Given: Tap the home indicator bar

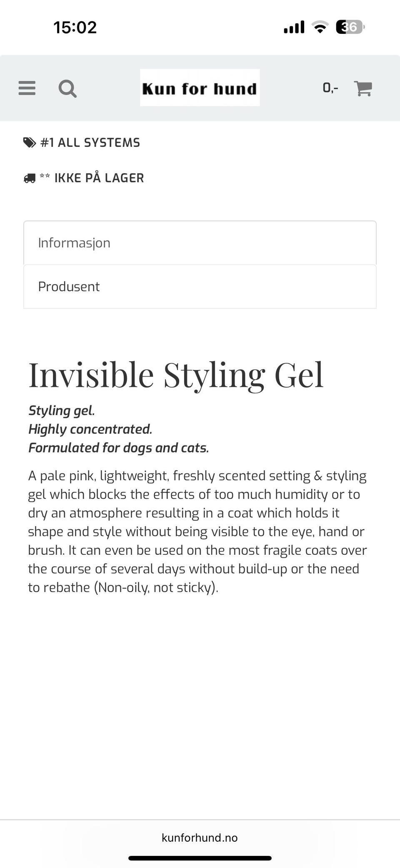Looking at the screenshot, I should 200,858.
